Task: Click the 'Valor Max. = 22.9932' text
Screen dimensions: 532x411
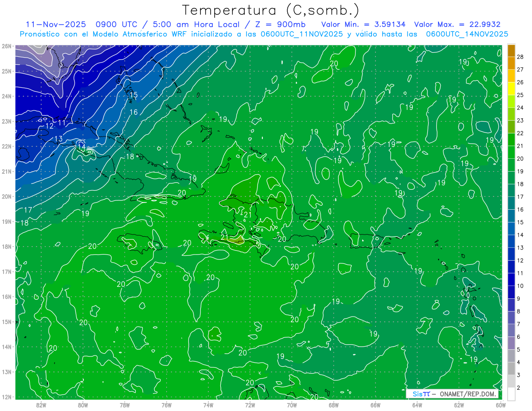Action: click(x=457, y=24)
